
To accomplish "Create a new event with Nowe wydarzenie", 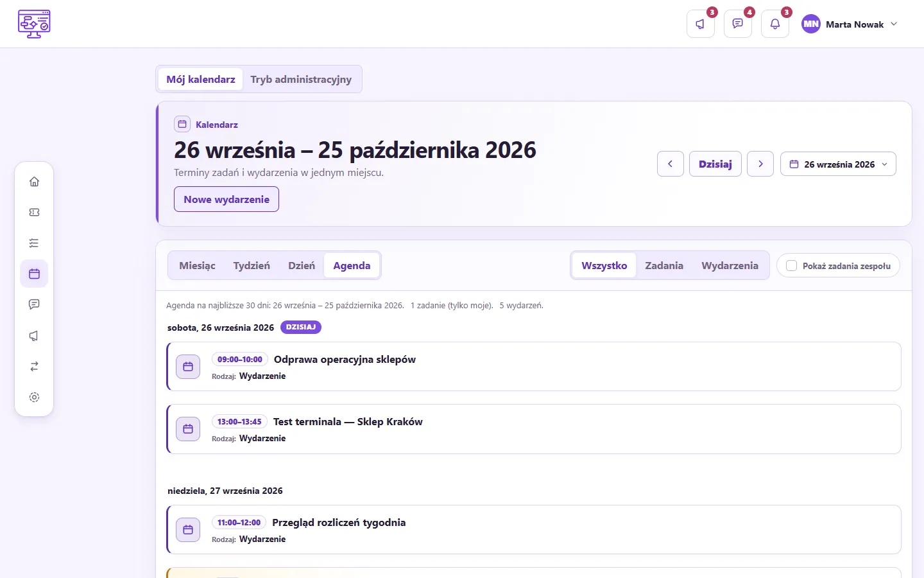I will (x=227, y=199).
